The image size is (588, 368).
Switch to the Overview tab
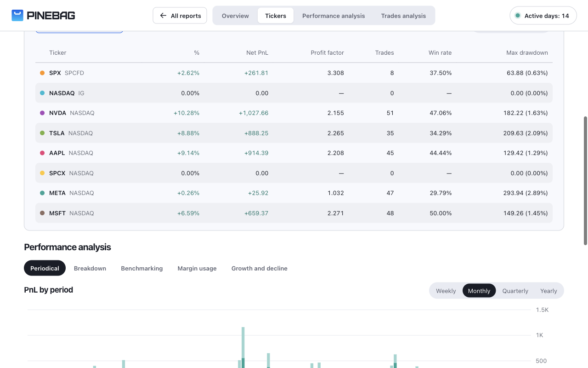(x=235, y=16)
